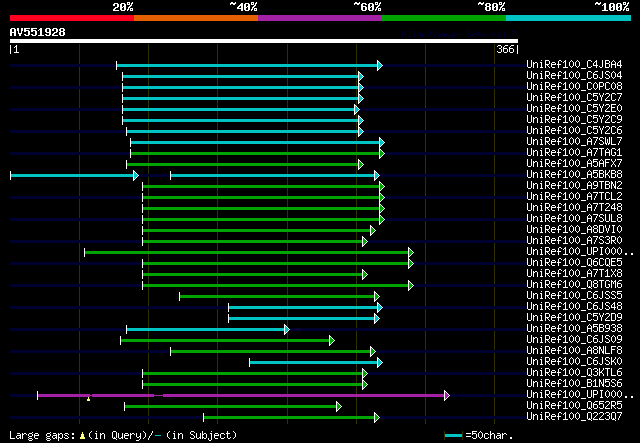Select the UniRef100_A7T1X8 label

[x=574, y=274]
